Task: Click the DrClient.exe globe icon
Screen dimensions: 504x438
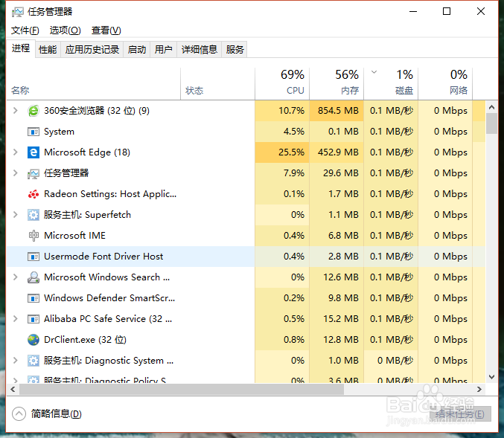Action: (x=34, y=340)
